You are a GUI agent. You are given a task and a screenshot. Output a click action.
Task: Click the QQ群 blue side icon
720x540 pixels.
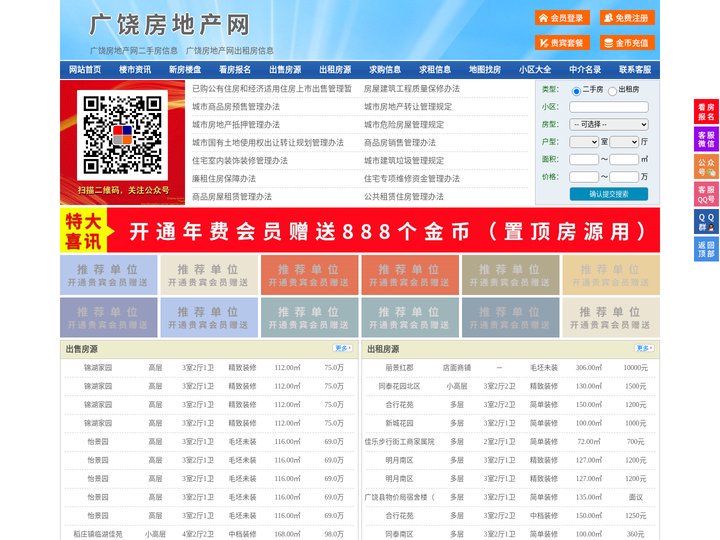tap(706, 222)
